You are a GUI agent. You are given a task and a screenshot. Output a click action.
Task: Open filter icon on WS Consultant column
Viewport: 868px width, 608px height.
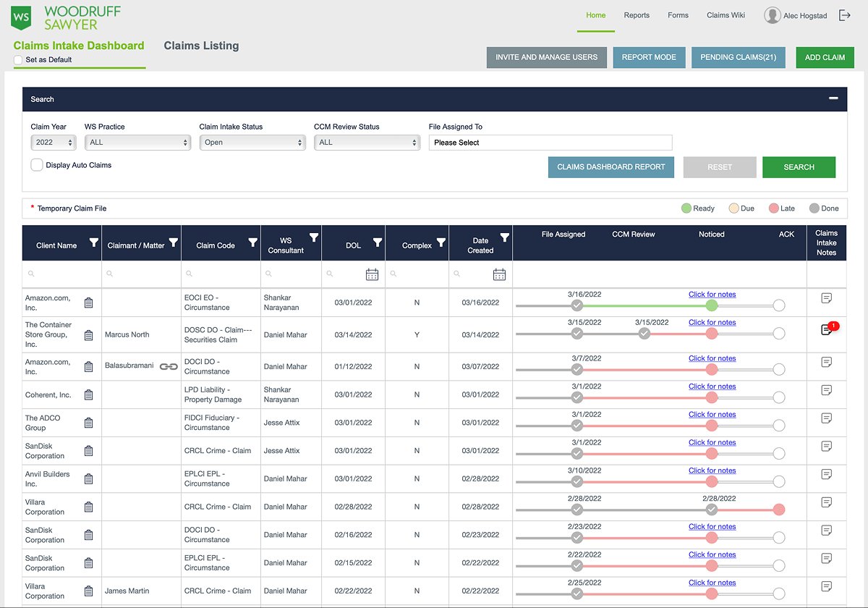click(x=314, y=237)
